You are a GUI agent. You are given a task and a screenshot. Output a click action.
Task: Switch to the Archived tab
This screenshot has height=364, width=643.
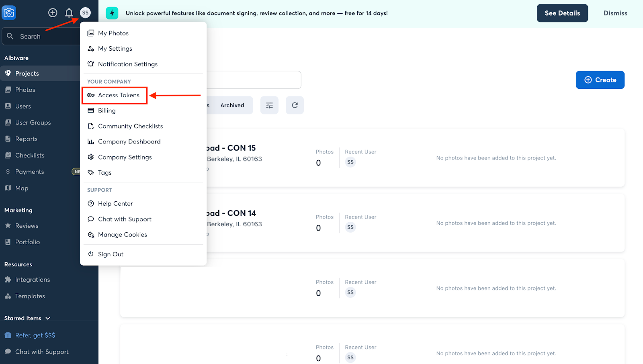tap(232, 105)
